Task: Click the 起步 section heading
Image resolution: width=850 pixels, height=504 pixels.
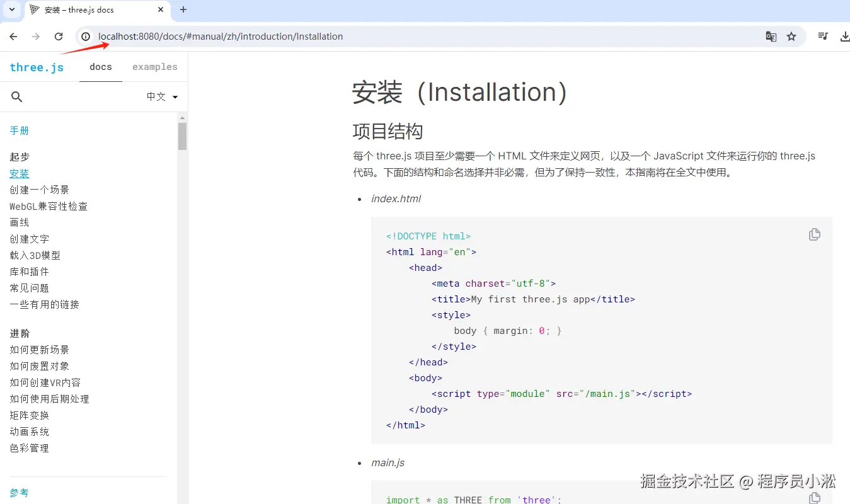Action: [x=20, y=157]
